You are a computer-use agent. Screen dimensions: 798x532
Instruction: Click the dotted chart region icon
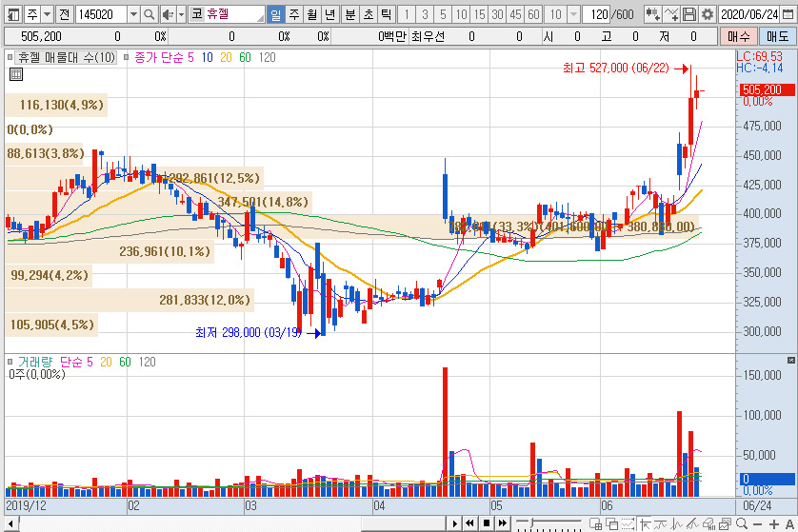tap(628, 523)
